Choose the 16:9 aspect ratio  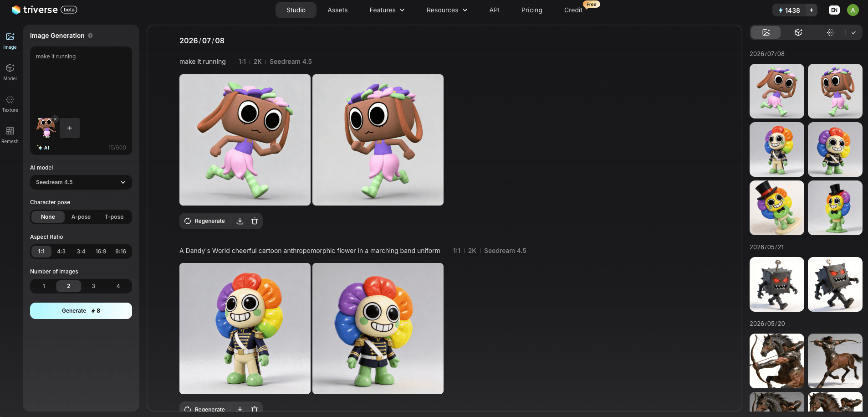coord(101,252)
